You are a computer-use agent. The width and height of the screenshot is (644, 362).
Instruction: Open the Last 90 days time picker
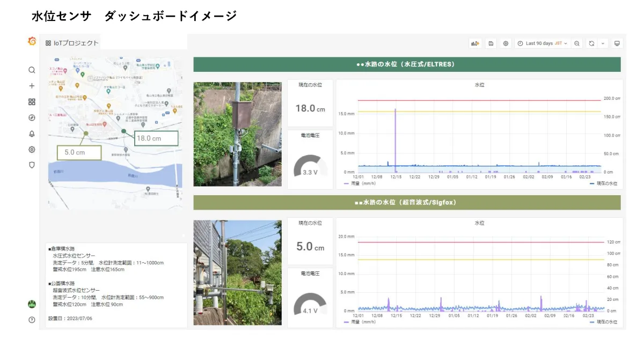pos(543,43)
